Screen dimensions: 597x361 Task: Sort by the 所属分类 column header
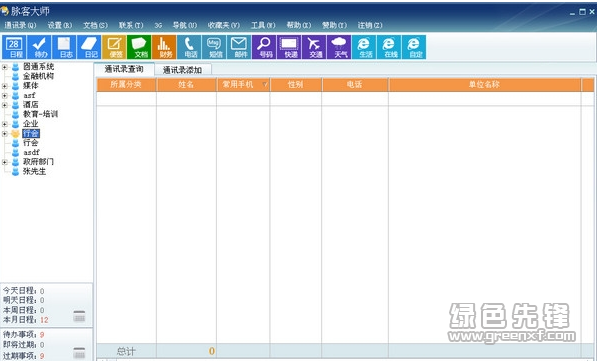click(126, 85)
